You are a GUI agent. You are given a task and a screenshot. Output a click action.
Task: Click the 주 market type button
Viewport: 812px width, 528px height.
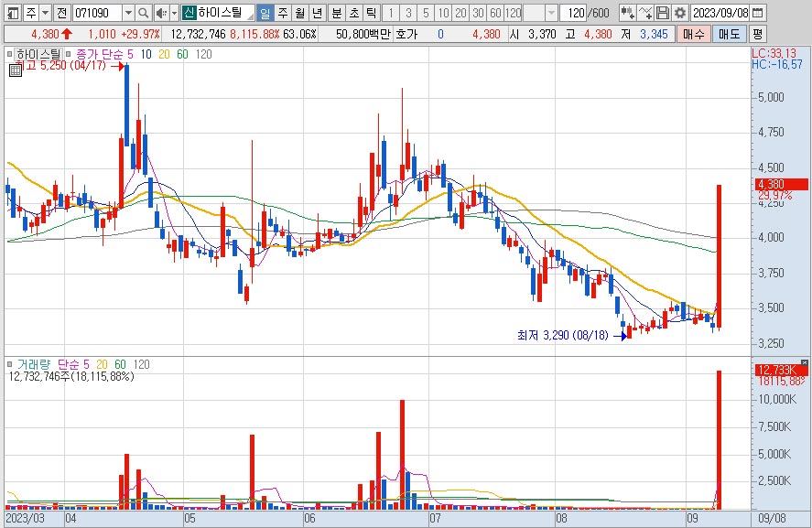tap(31, 13)
